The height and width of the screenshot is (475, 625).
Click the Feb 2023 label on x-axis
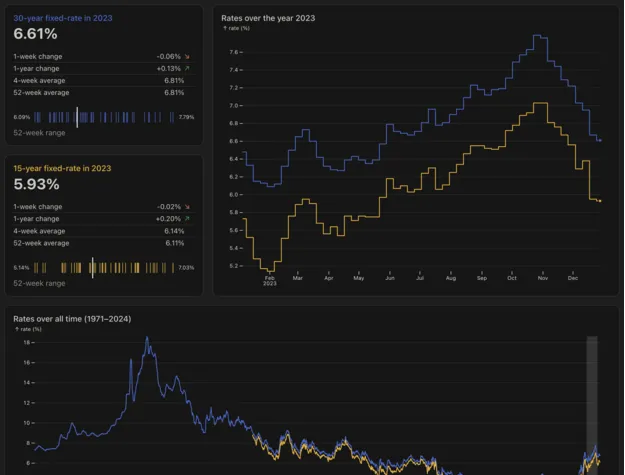(x=269, y=280)
